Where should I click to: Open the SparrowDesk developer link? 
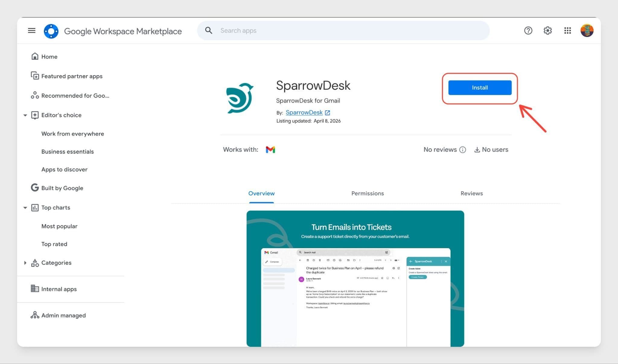point(304,113)
